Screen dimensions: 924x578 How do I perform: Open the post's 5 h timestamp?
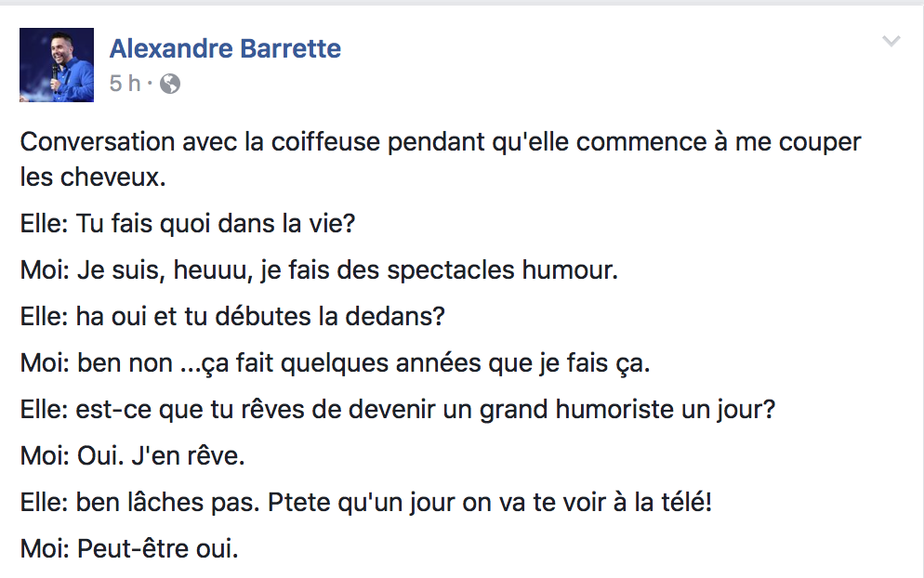click(x=125, y=83)
